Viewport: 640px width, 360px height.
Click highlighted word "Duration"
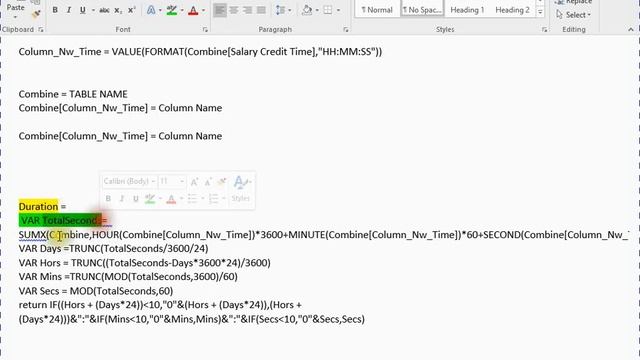tap(38, 207)
